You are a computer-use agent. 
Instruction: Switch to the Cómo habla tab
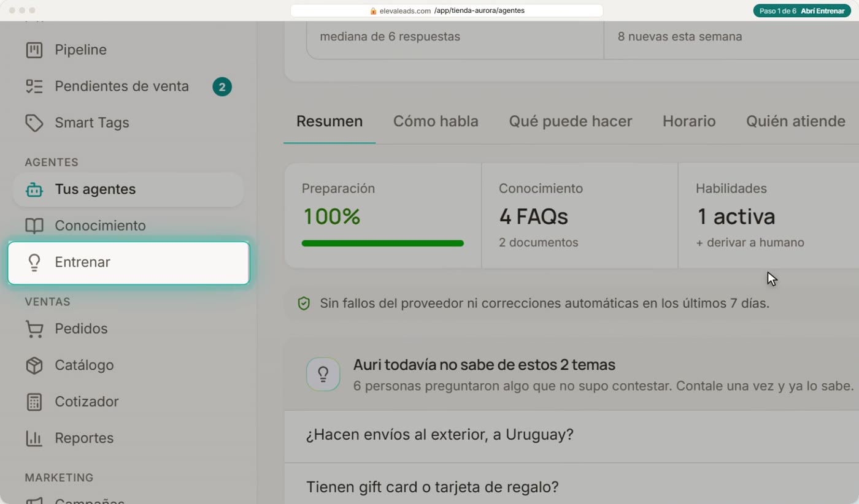[x=436, y=121]
